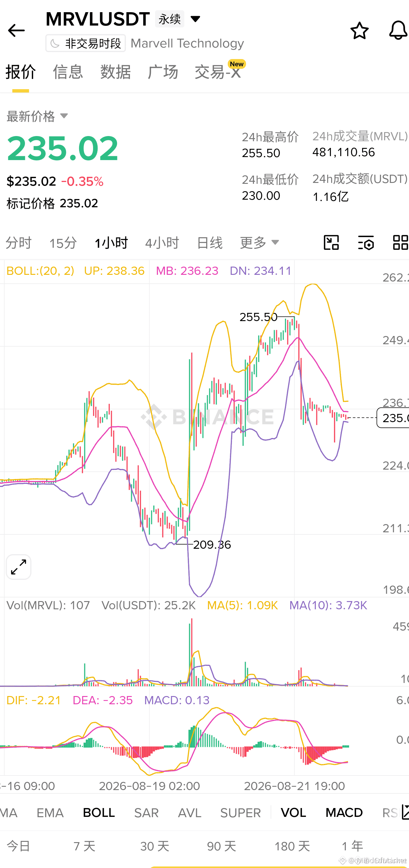Toggle the MA indicator

click(x=9, y=813)
